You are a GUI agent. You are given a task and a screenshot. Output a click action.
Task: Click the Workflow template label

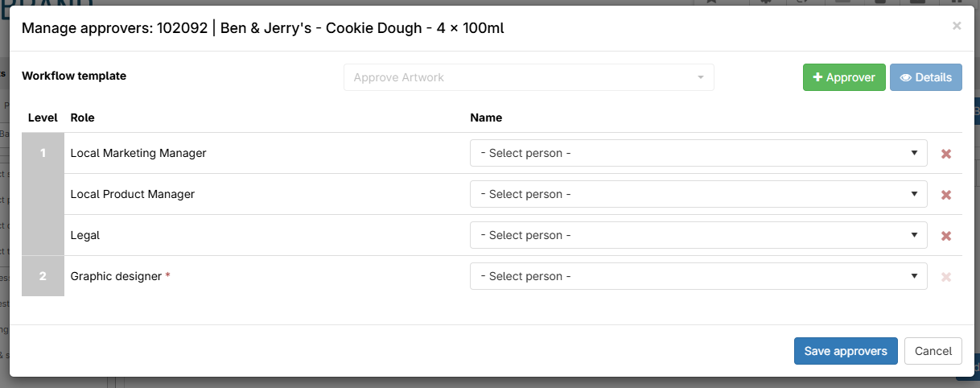74,76
